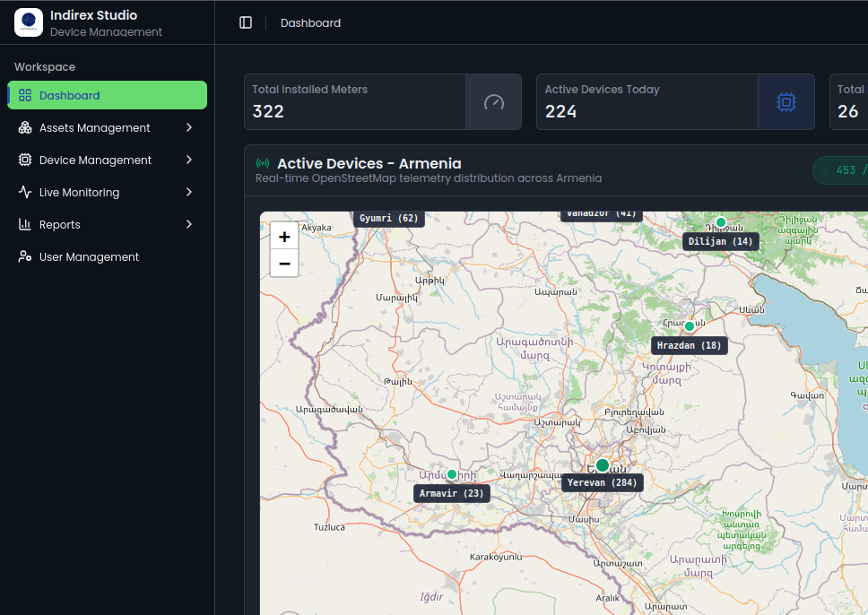
Task: Click the Live Monitoring pulse icon
Action: coord(25,192)
